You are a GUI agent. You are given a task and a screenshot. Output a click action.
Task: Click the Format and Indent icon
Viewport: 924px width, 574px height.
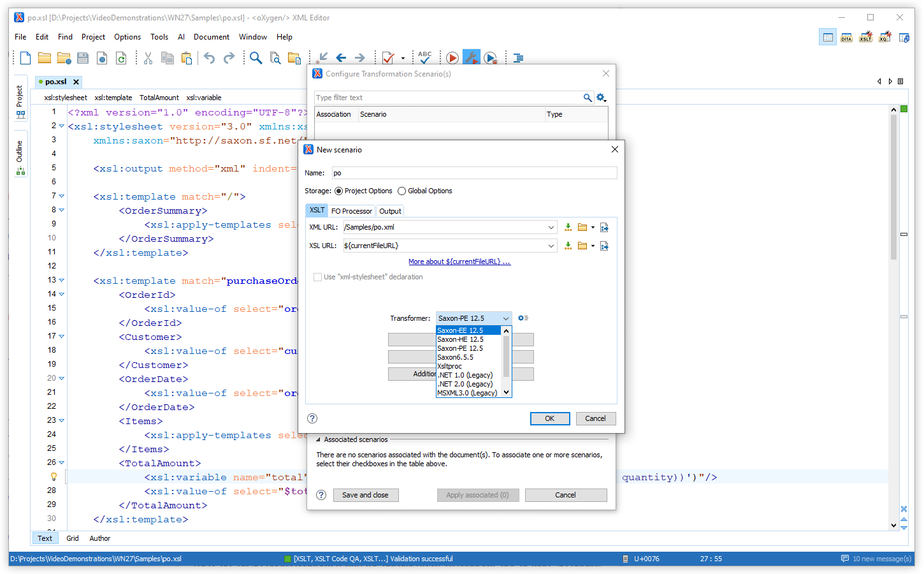[x=519, y=58]
